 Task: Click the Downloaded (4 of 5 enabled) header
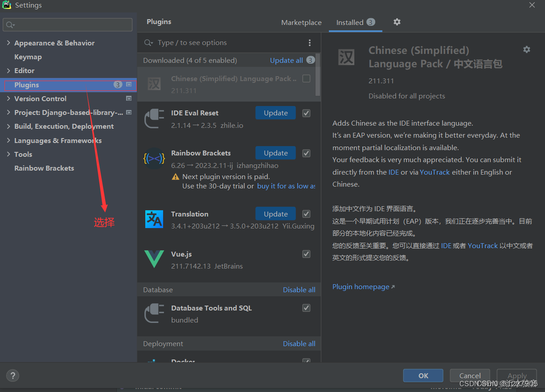(x=190, y=60)
